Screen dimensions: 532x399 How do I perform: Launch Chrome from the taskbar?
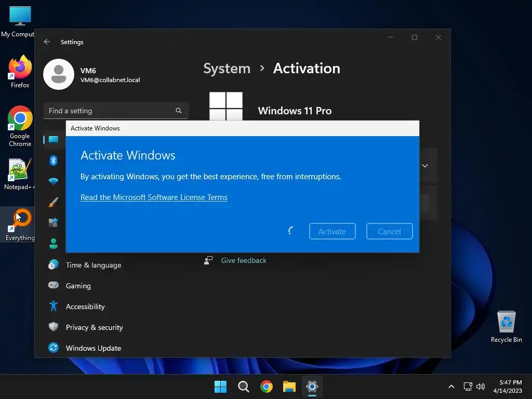[267, 387]
